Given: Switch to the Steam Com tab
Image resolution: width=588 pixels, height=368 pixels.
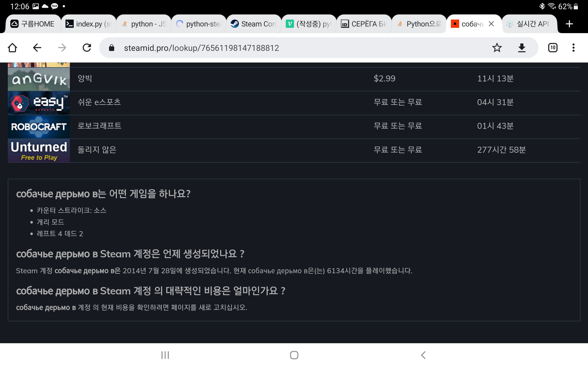Looking at the screenshot, I should pos(254,24).
